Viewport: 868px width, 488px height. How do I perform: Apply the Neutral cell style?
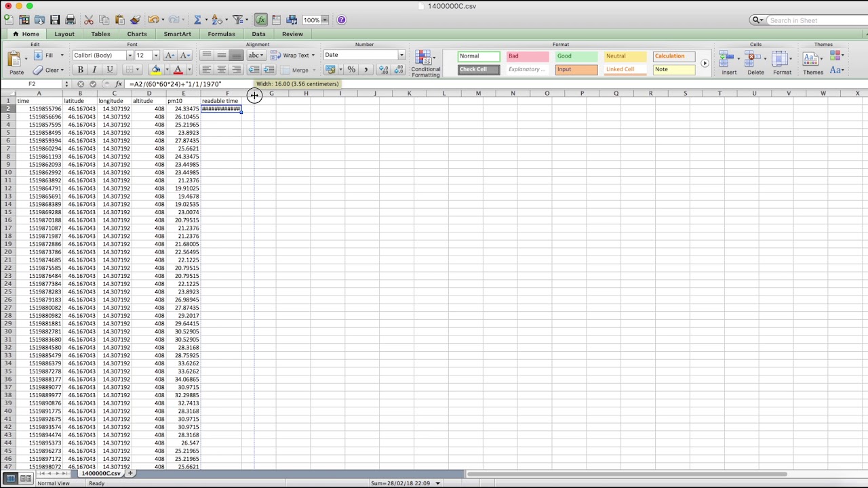[625, 56]
